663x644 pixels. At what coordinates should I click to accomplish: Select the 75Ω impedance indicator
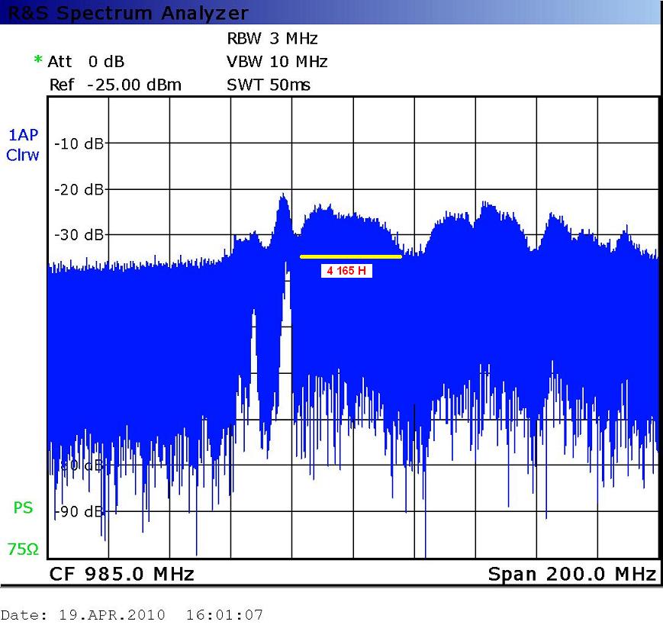tap(23, 549)
